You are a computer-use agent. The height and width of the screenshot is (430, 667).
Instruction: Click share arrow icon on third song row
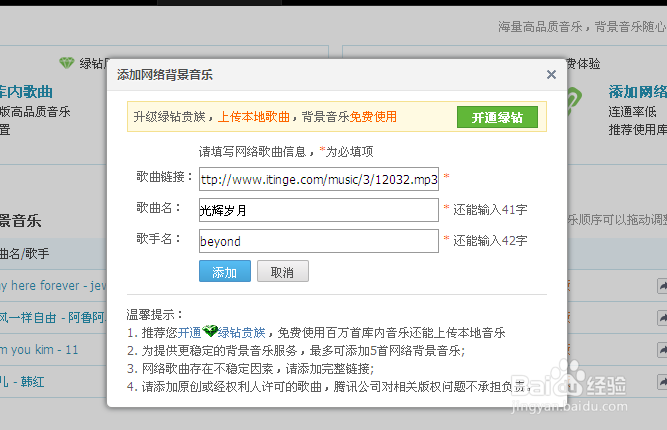662,350
